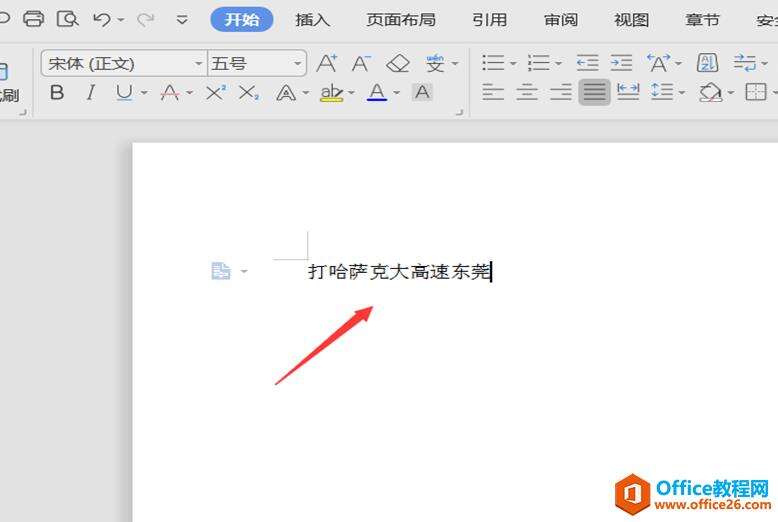The image size is (778, 522).
Task: Toggle strikethrough A formatting
Action: click(x=170, y=92)
